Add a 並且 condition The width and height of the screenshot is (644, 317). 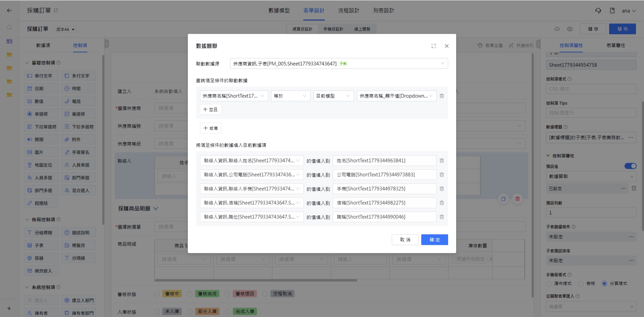click(x=211, y=109)
